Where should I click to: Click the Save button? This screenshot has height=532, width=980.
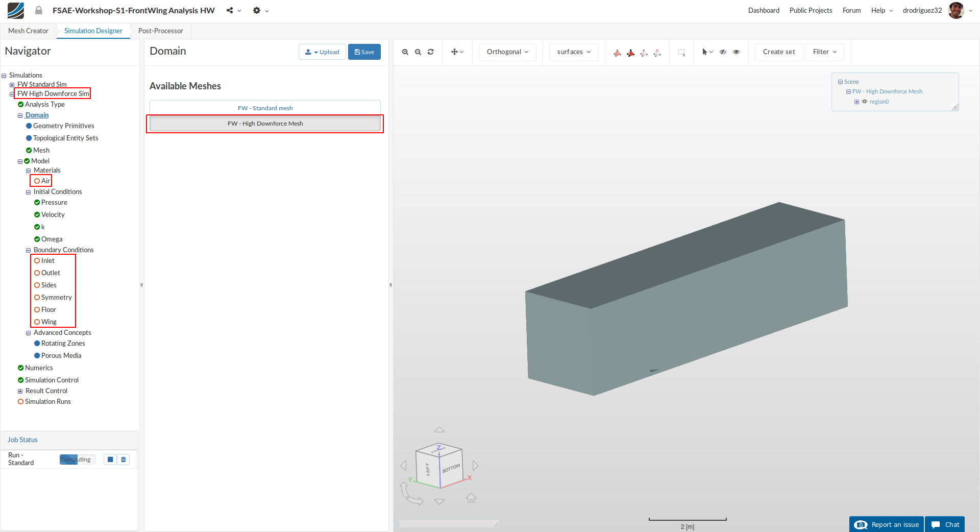[x=364, y=52]
